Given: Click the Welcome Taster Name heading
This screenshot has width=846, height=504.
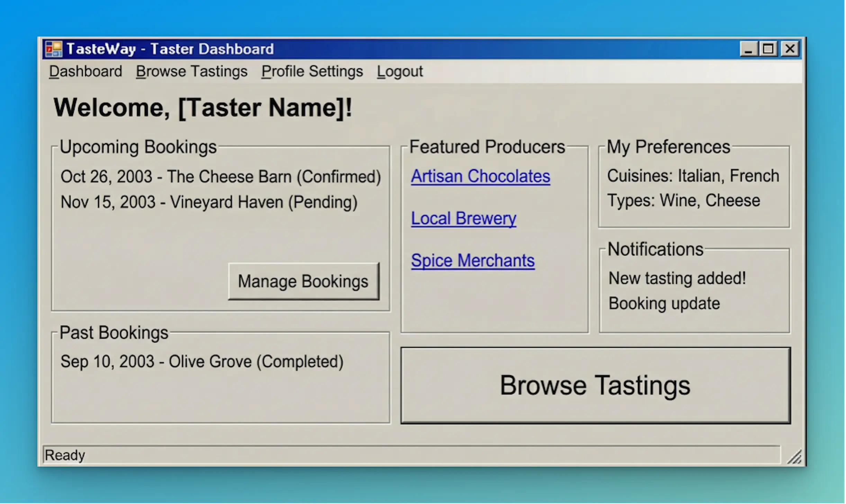Looking at the screenshot, I should [x=203, y=107].
